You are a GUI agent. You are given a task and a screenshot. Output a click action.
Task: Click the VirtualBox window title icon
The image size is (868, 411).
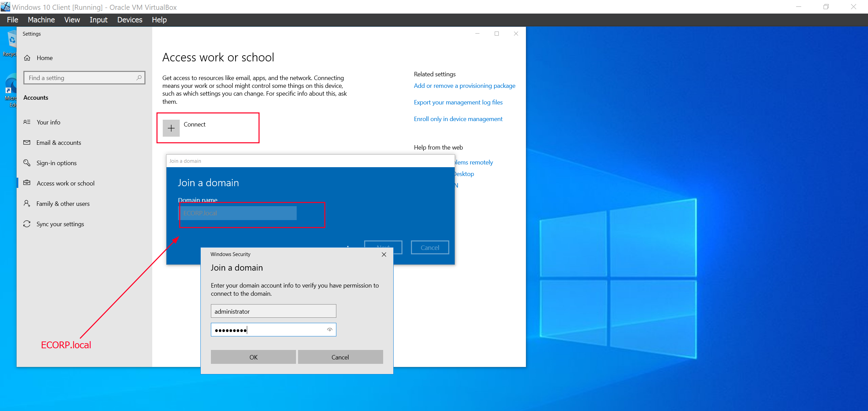pos(5,6)
